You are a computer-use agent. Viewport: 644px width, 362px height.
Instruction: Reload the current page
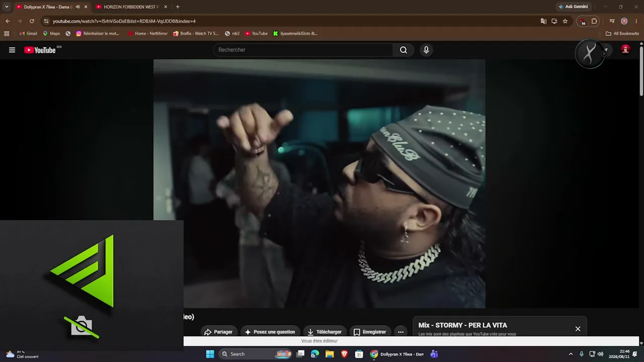32,21
